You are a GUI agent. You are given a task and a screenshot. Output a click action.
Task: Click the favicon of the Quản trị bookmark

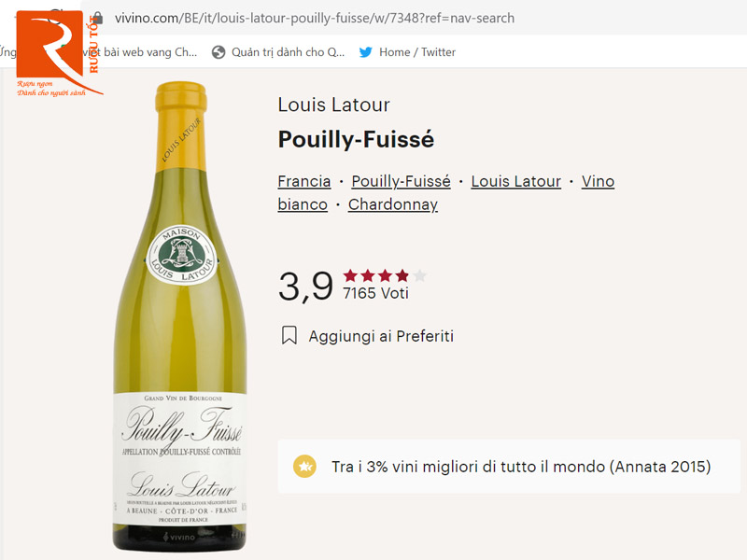(x=218, y=52)
